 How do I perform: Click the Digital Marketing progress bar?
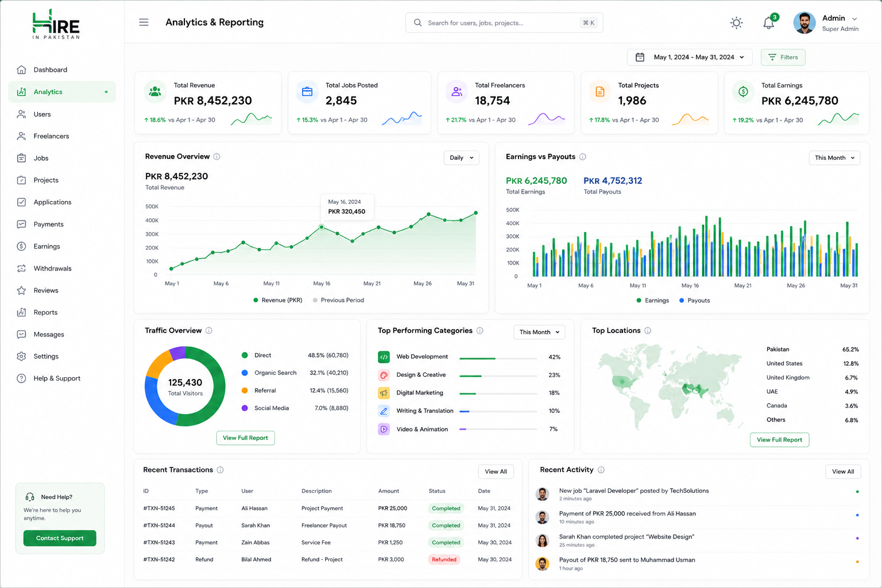(499, 394)
